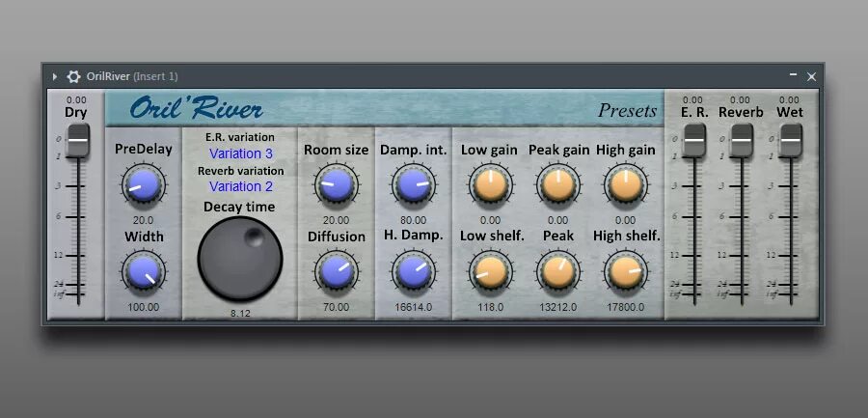Click the H. Damp. knob
This screenshot has height=418, width=868.
pyautogui.click(x=414, y=272)
